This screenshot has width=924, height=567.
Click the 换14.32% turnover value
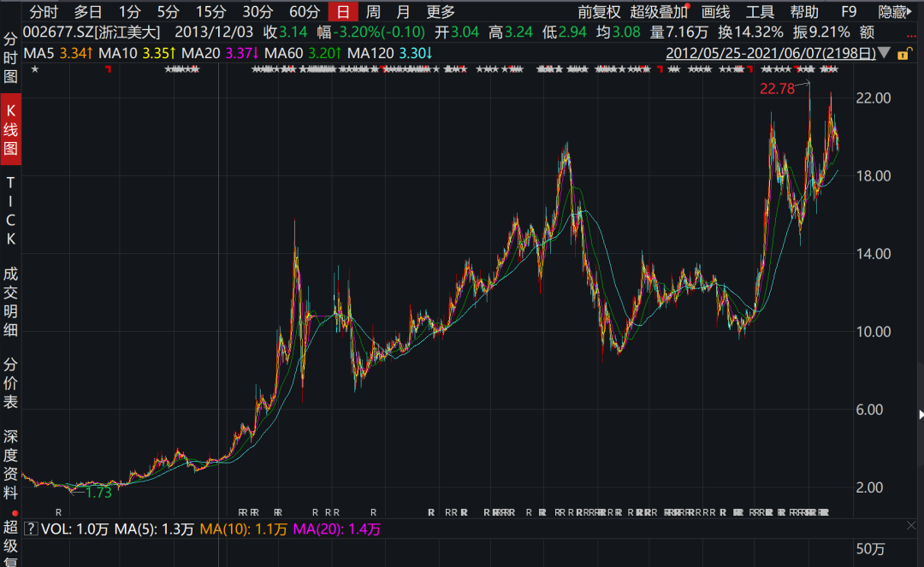750,32
